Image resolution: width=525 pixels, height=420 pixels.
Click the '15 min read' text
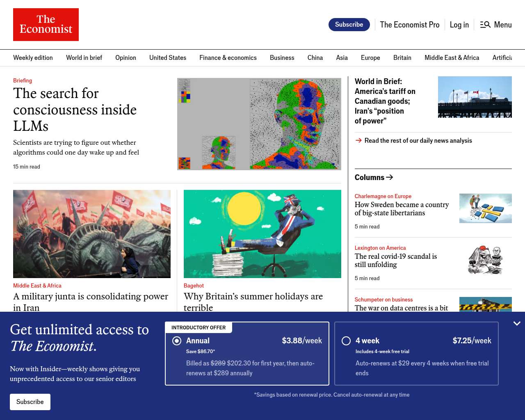(x=27, y=167)
